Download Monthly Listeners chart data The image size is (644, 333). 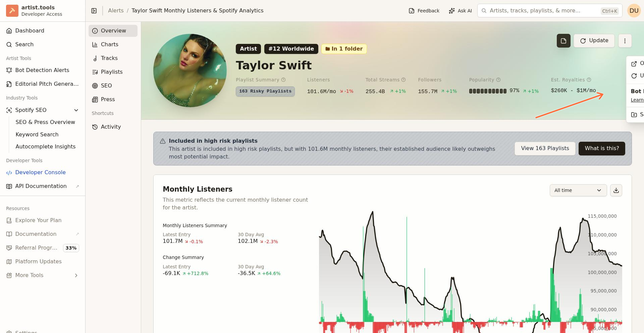click(x=616, y=190)
